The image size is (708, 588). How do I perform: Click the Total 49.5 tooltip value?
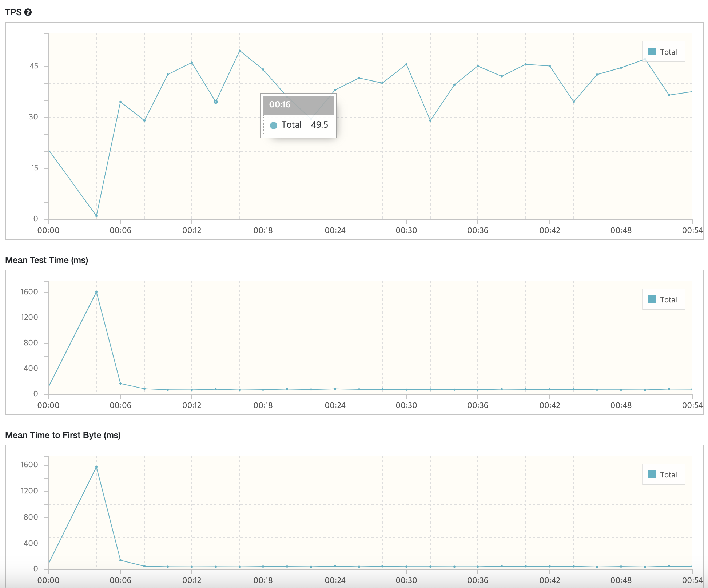coord(319,125)
